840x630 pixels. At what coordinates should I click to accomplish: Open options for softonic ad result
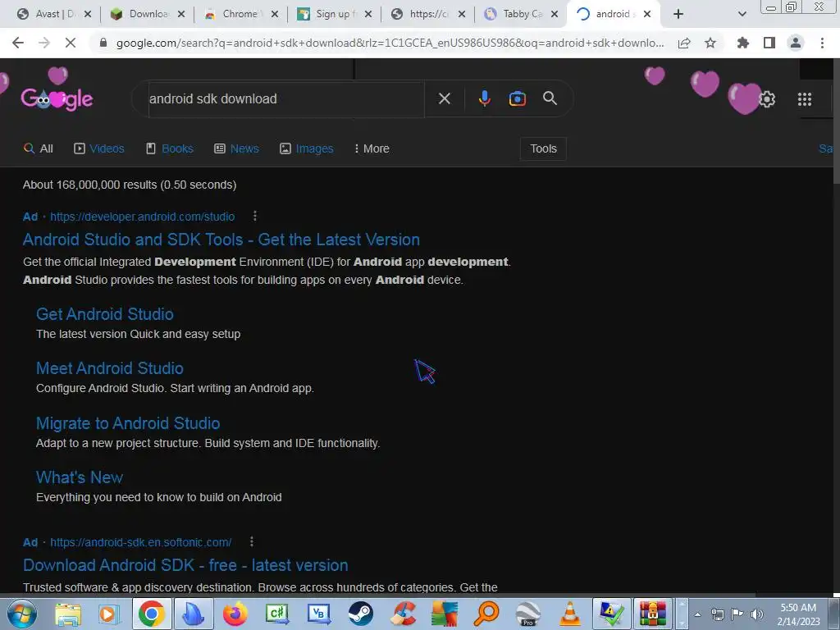point(251,541)
